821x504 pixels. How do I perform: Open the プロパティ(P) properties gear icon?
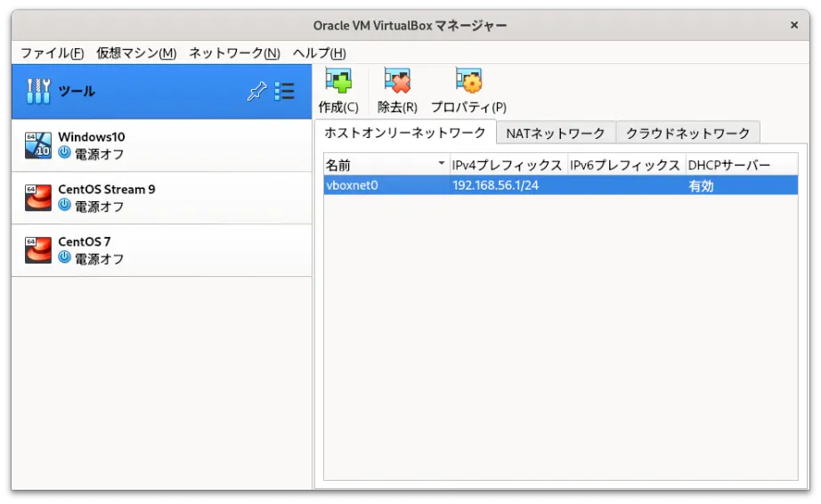468,81
